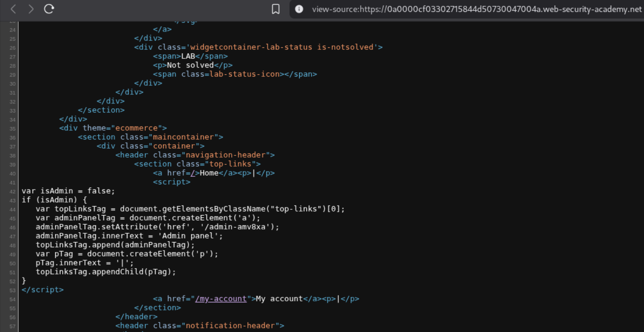Screen dimensions: 644x332
Task: Reload the view-source page
Action: pos(49,9)
